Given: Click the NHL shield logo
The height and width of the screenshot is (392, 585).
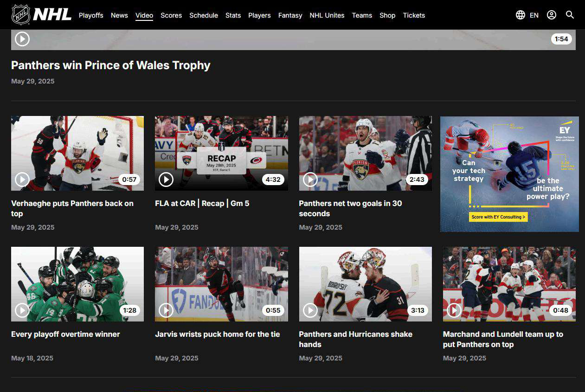Looking at the screenshot, I should [x=20, y=15].
